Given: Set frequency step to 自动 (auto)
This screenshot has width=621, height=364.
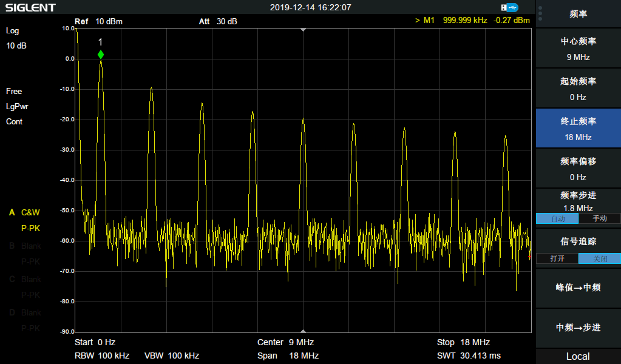Looking at the screenshot, I should pos(557,218).
